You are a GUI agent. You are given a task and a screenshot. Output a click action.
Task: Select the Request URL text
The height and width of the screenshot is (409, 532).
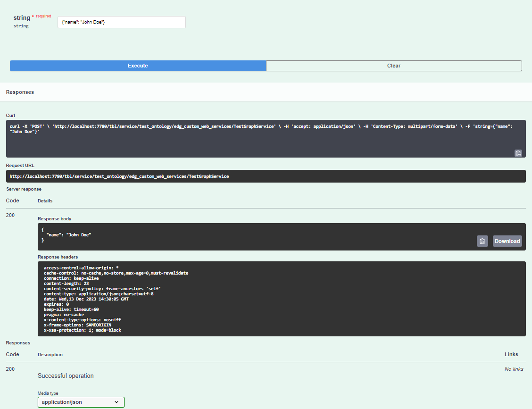119,176
